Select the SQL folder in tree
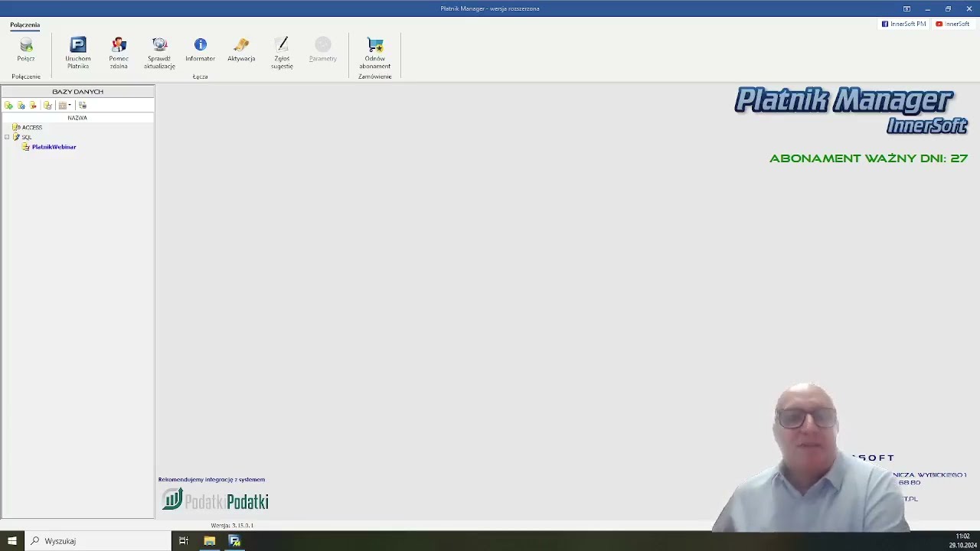Viewport: 980px width, 551px height. click(x=27, y=137)
